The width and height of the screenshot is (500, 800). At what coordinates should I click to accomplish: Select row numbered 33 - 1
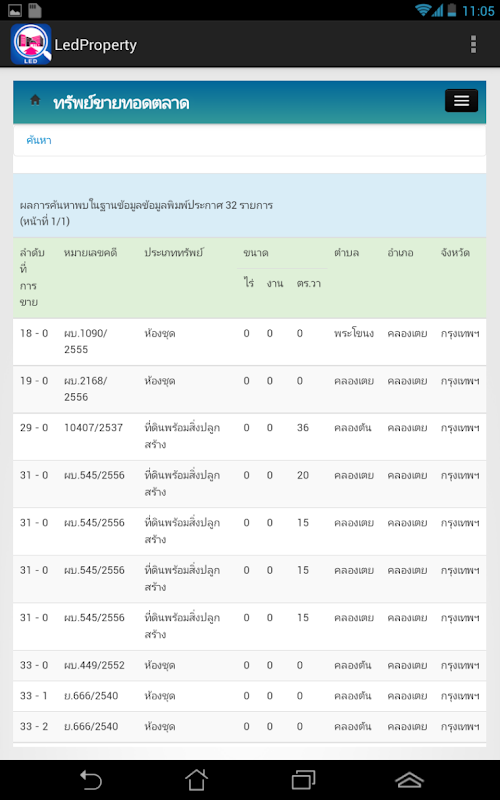[x=249, y=696]
